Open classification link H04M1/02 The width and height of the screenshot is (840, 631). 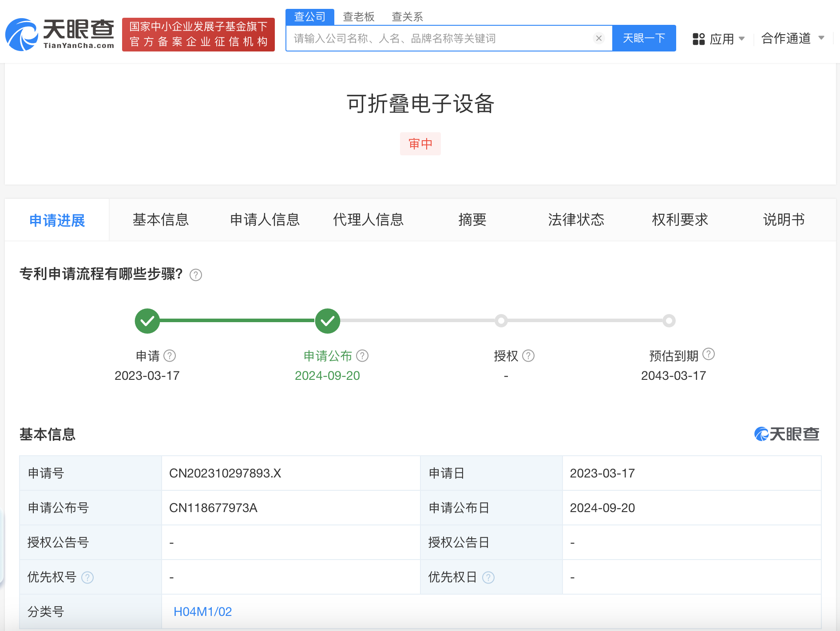pos(202,611)
